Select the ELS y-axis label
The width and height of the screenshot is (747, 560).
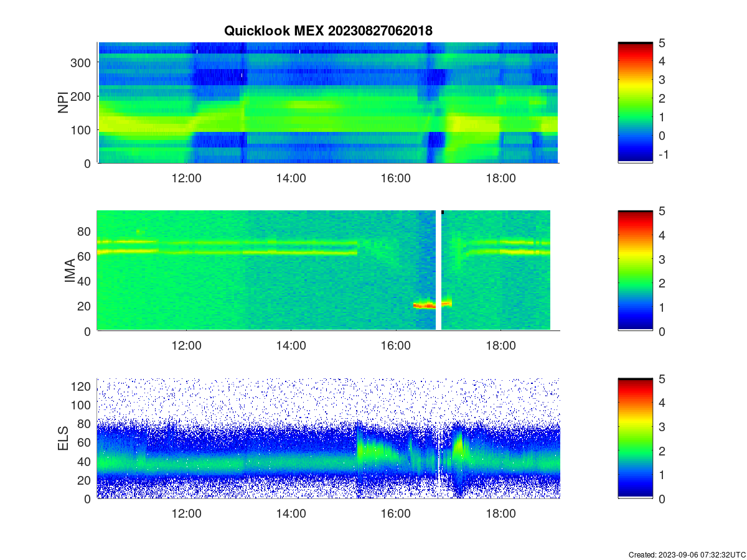(x=63, y=439)
